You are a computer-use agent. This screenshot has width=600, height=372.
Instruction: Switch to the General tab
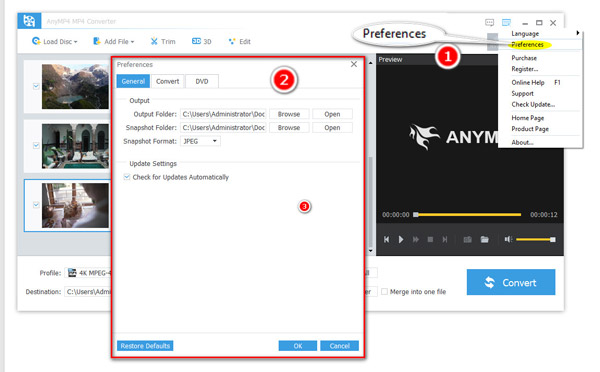tap(133, 81)
